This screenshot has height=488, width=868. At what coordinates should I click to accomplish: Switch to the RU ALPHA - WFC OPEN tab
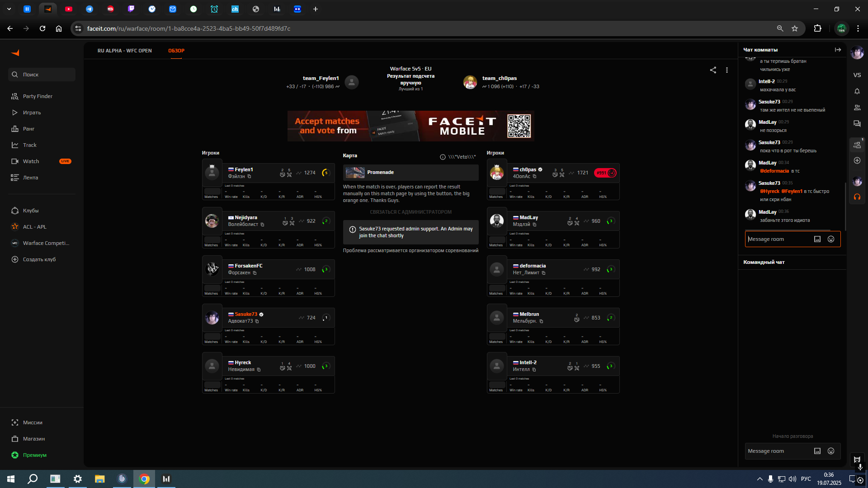[124, 51]
